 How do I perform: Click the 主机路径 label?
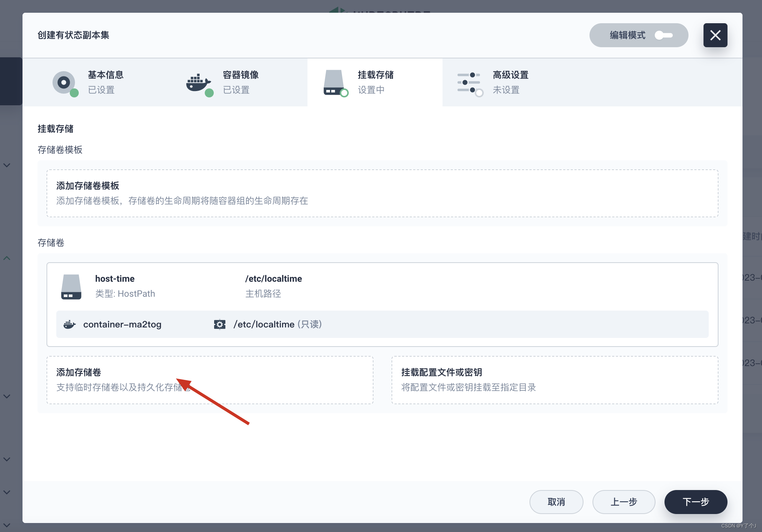pos(263,294)
